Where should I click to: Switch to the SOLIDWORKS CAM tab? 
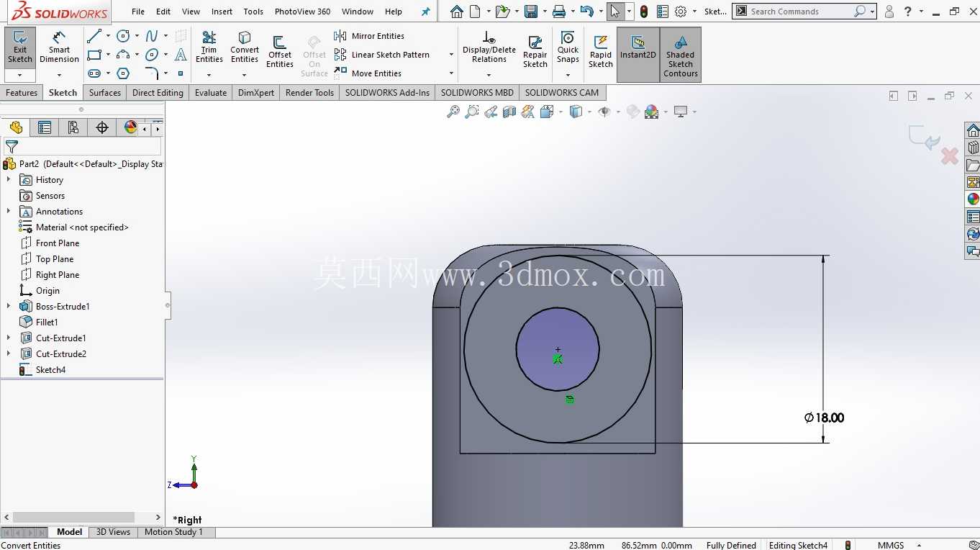562,92
